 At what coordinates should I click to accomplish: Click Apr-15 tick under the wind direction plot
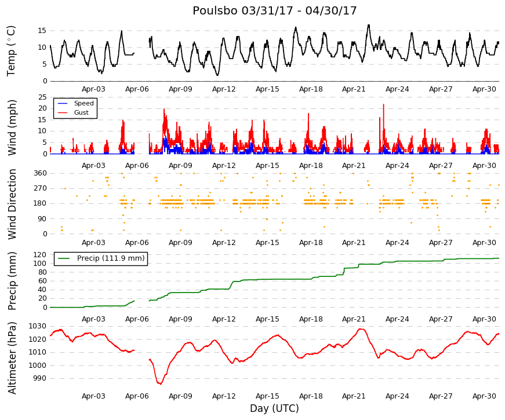[x=267, y=243]
